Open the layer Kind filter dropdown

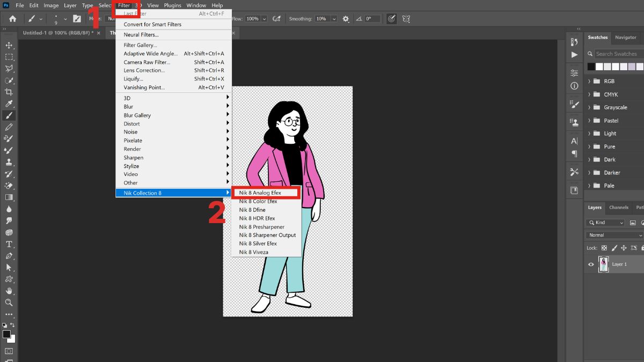605,223
